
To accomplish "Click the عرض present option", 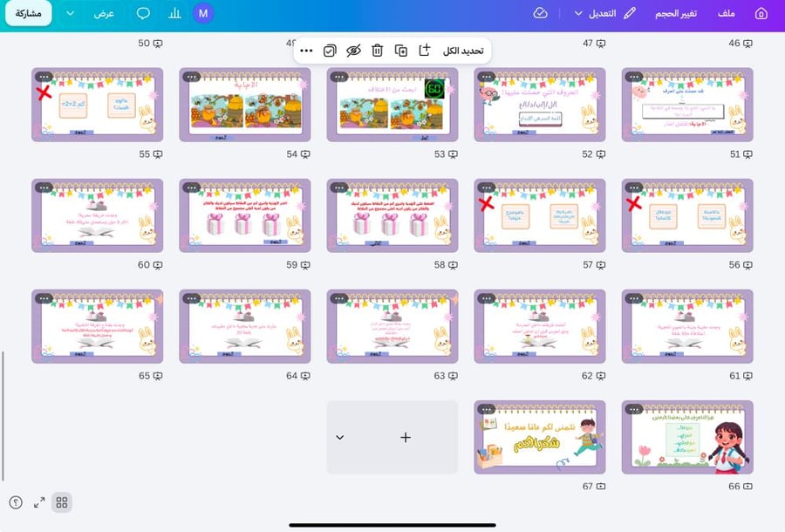I will [x=104, y=13].
